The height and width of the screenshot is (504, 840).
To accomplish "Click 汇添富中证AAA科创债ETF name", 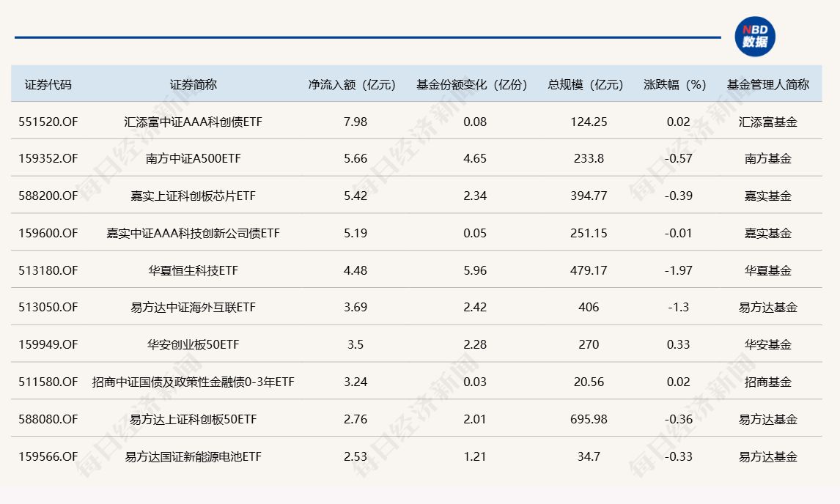I will coord(194,122).
